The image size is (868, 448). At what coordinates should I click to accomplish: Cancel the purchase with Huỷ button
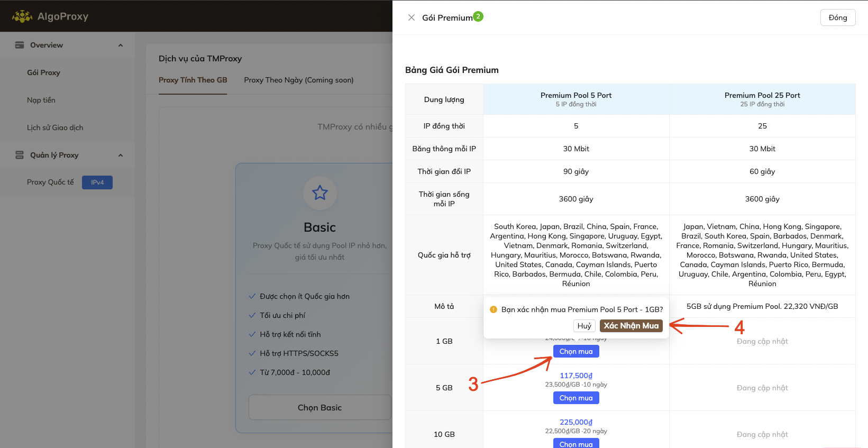pos(584,326)
